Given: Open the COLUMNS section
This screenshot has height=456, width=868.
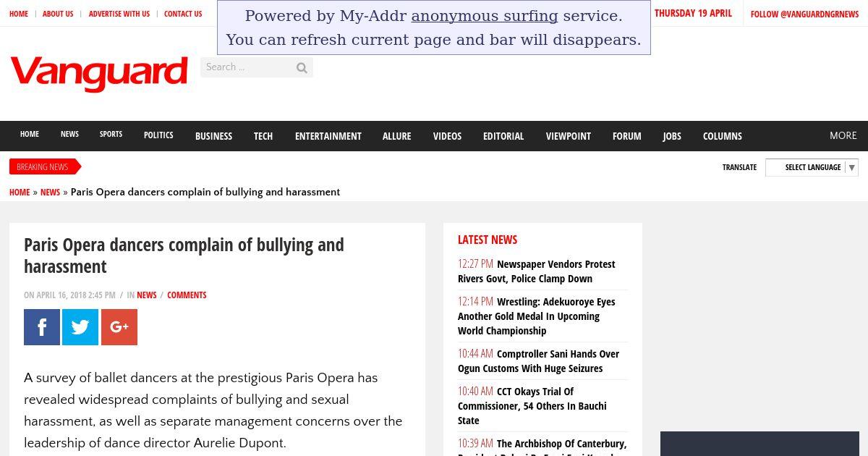Looking at the screenshot, I should tap(723, 136).
